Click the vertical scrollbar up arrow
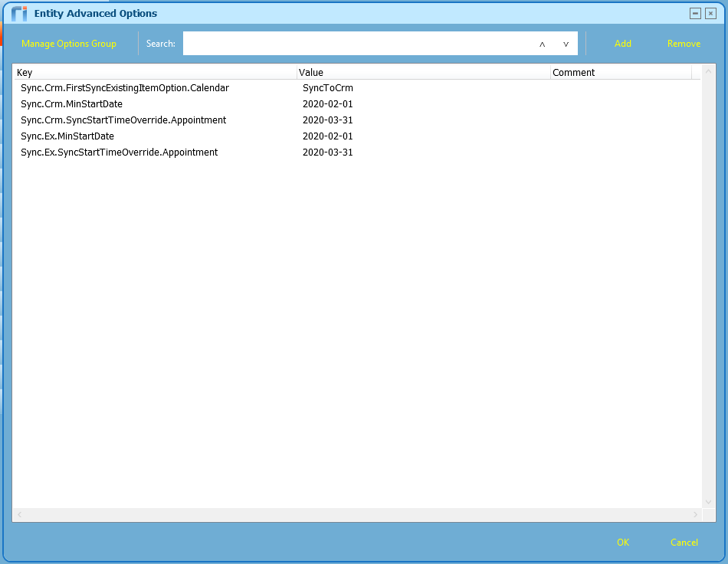The image size is (728, 564). 708,71
